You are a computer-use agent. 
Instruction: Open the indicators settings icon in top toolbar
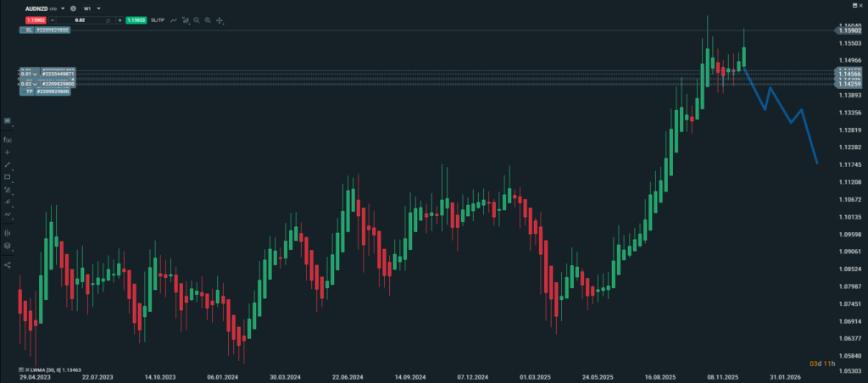coord(186,19)
